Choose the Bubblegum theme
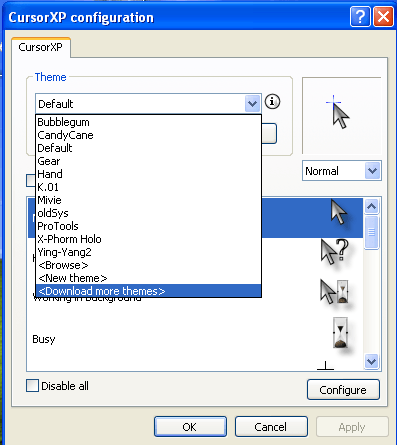Viewport: 397px width, 445px height. tap(148, 122)
